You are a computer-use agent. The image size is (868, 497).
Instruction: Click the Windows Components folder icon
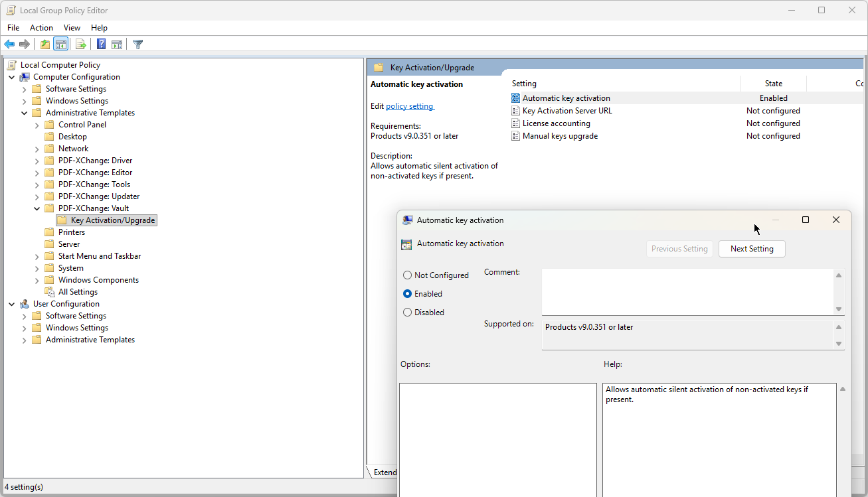[x=50, y=280]
